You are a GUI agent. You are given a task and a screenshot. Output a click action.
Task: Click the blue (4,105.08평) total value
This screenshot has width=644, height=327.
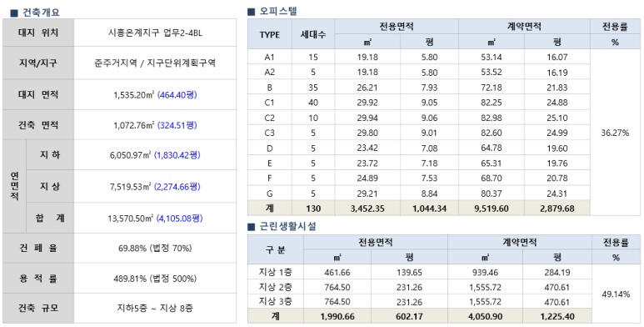tap(179, 219)
